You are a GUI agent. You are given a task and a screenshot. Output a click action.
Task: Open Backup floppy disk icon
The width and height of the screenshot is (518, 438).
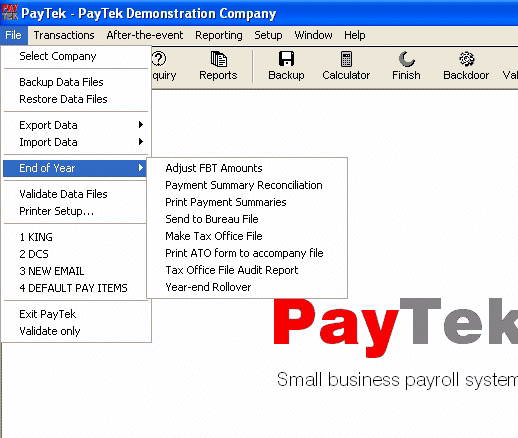click(286, 59)
